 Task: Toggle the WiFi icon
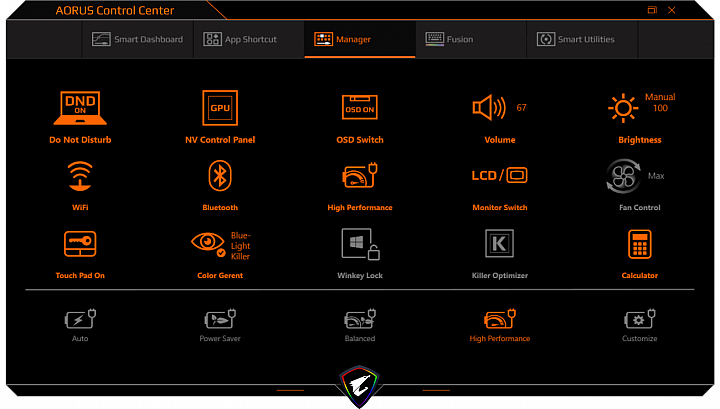(x=80, y=175)
